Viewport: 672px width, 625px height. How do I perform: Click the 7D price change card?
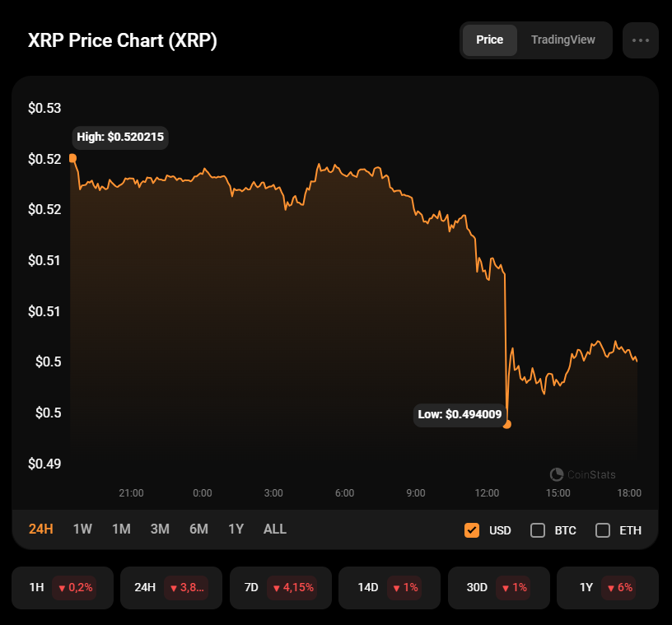pos(281,587)
